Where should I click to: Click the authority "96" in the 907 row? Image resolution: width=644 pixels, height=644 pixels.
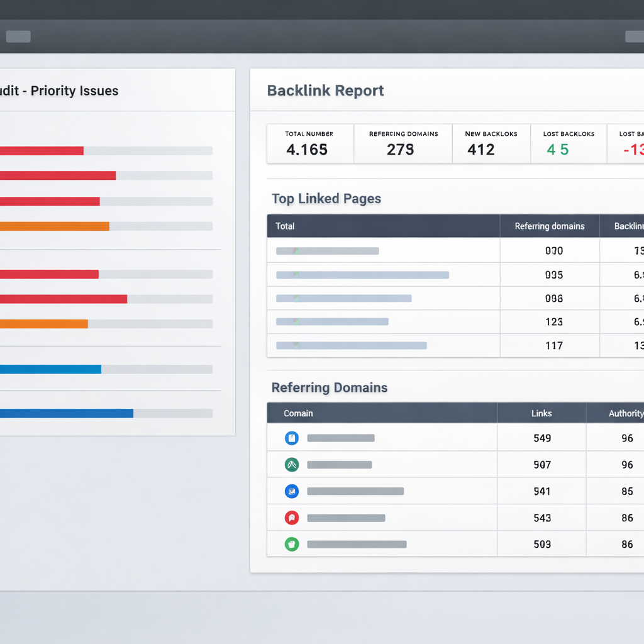(x=627, y=465)
